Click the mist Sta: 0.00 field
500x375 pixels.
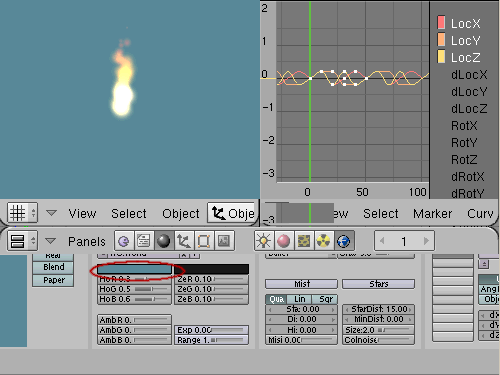pos(301,309)
